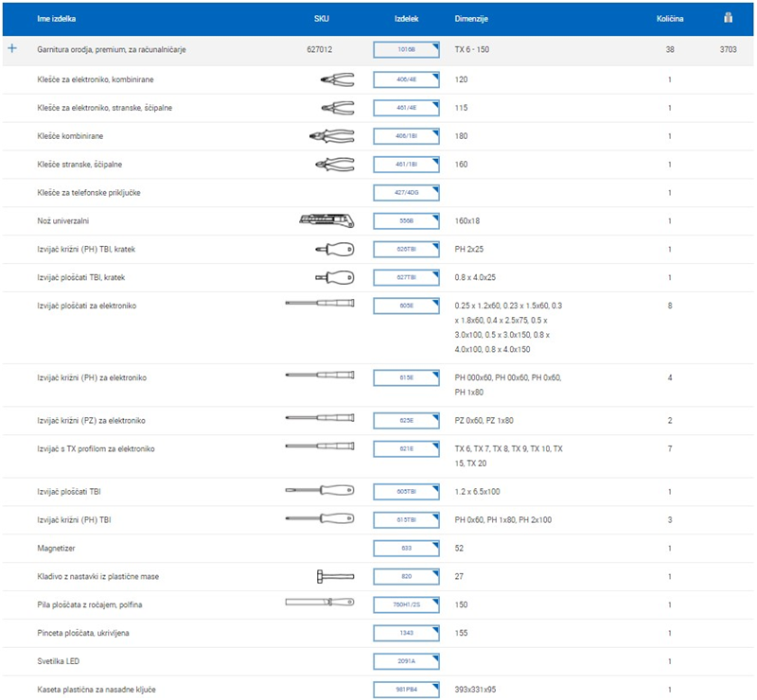Click the weight icon in table header
The height and width of the screenshot is (700, 757).
728,18
